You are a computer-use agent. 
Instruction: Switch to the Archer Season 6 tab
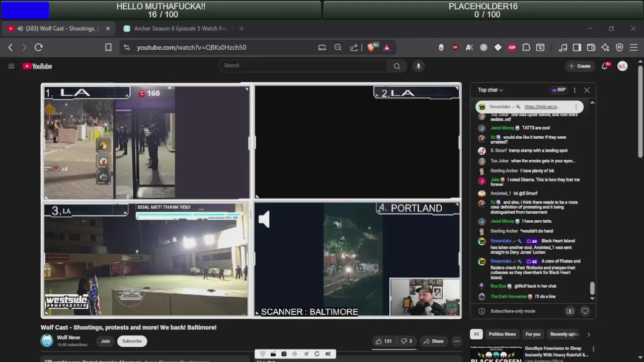tap(176, 29)
